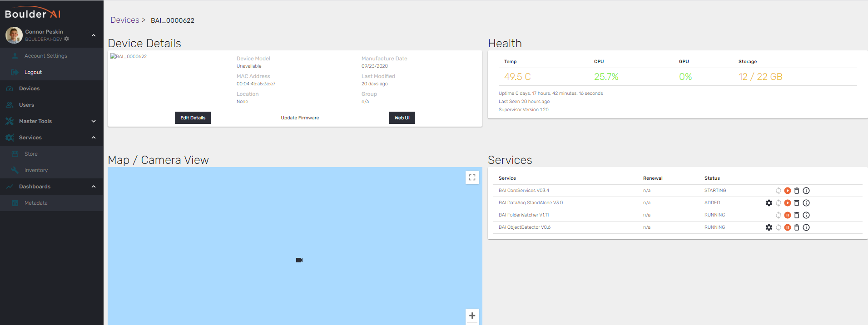Image resolution: width=868 pixels, height=325 pixels.
Task: Click the Service column header
Action: coord(507,178)
